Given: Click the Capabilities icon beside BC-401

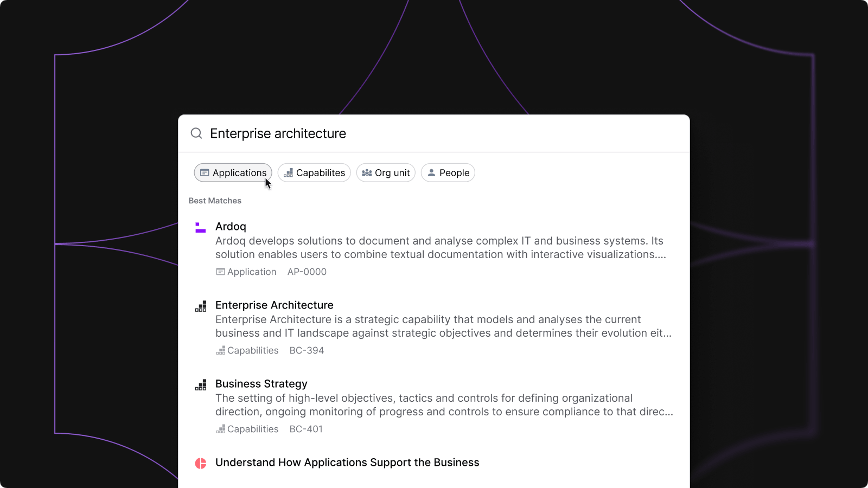Looking at the screenshot, I should click(221, 429).
